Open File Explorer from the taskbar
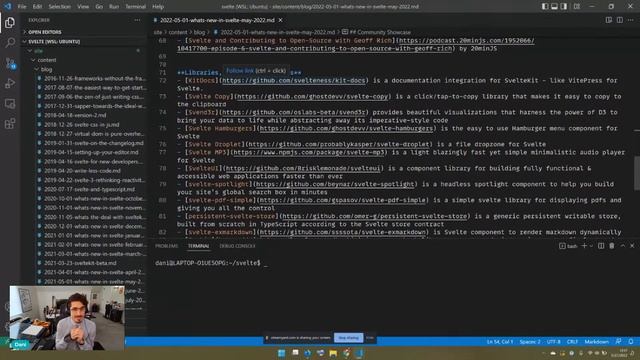The height and width of the screenshot is (360, 640). [x=333, y=353]
